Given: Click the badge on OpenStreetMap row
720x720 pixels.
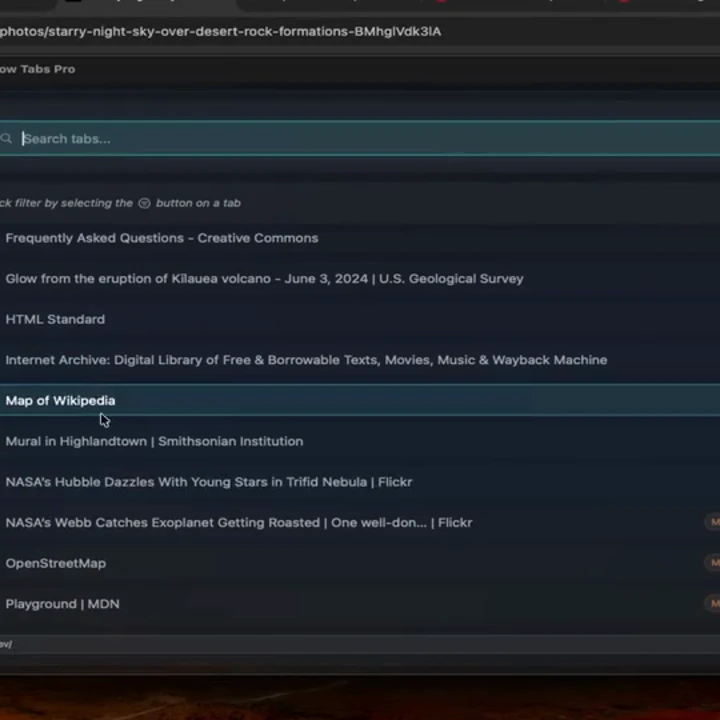Looking at the screenshot, I should click(x=713, y=563).
